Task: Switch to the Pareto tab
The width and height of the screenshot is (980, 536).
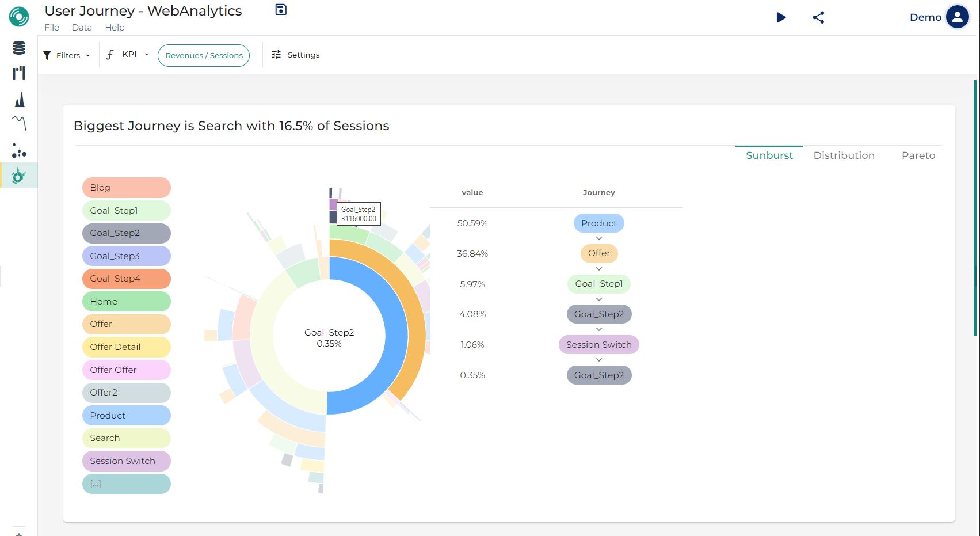Action: pyautogui.click(x=918, y=155)
